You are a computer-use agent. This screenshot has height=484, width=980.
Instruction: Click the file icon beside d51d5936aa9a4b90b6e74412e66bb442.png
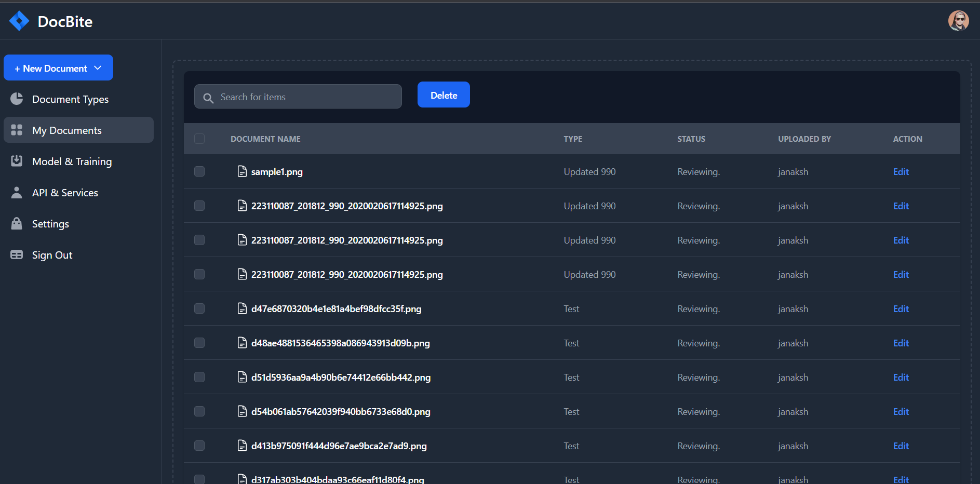tap(242, 377)
